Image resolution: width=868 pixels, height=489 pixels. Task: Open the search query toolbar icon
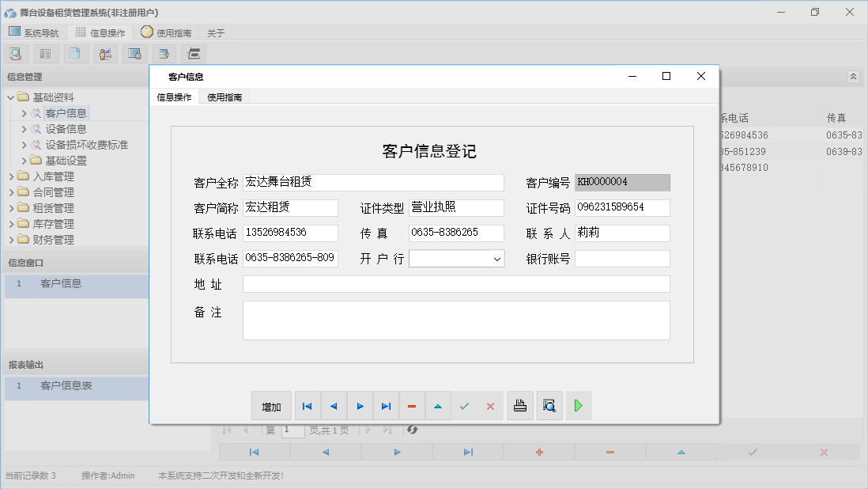[x=16, y=53]
